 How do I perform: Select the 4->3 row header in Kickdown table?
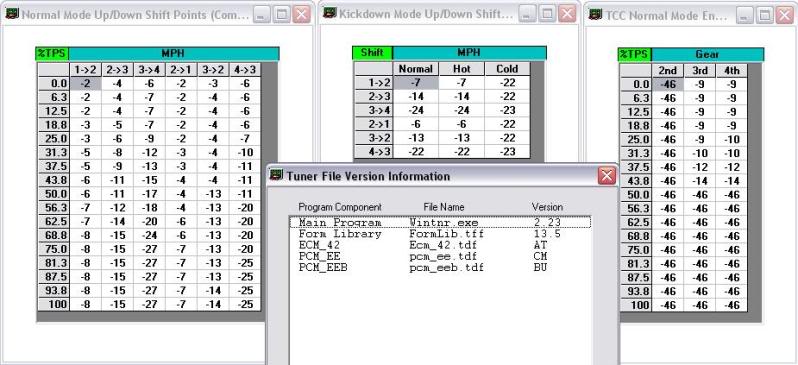[374, 151]
